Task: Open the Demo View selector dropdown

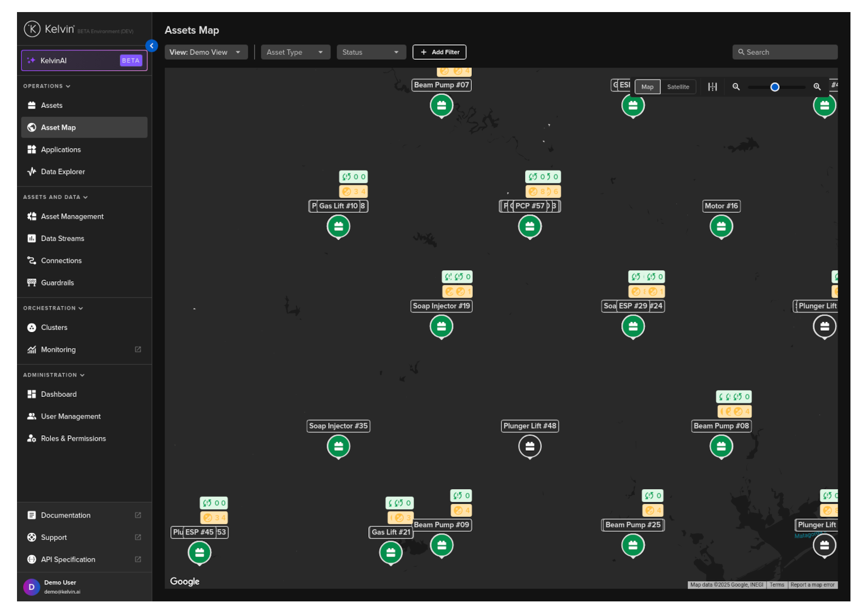Action: (x=205, y=52)
